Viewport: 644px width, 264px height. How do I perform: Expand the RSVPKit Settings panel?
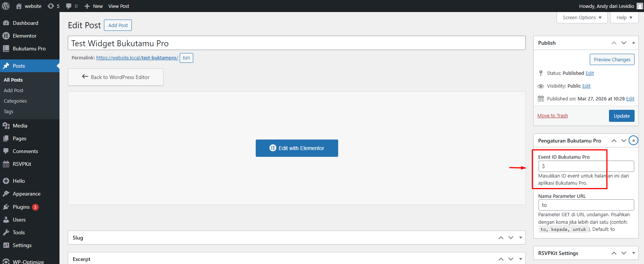pyautogui.click(x=633, y=253)
